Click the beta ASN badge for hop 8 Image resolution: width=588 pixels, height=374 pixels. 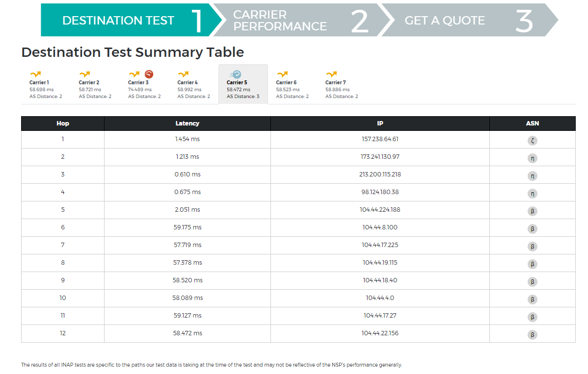tap(532, 264)
